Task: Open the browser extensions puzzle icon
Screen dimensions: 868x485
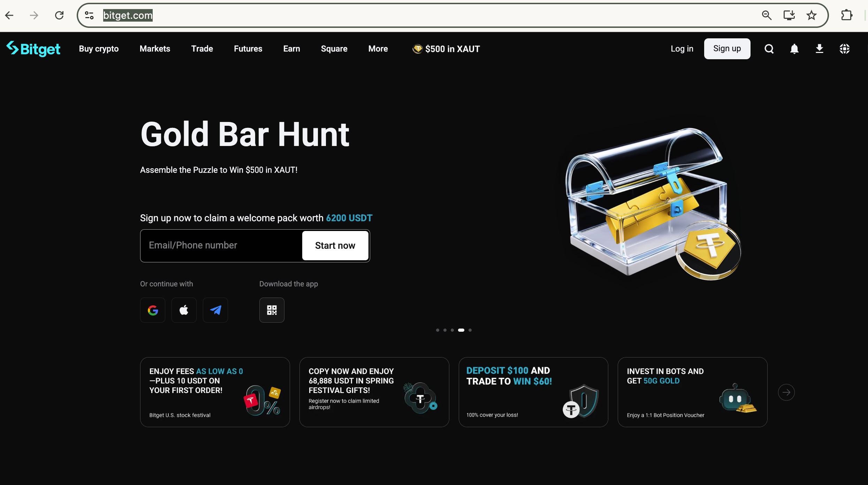Action: pos(847,15)
